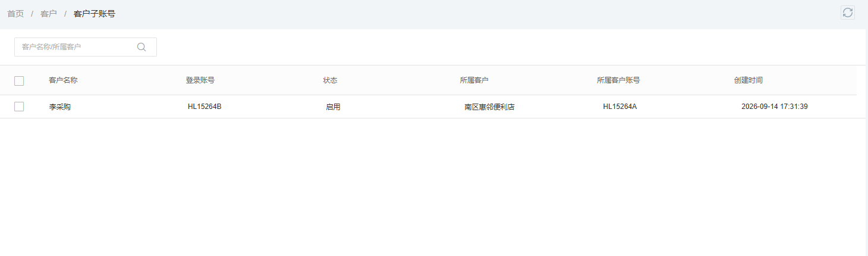Viewport: 868px width, 256px height.
Task: Click the 所属客户 column header
Action: (474, 80)
